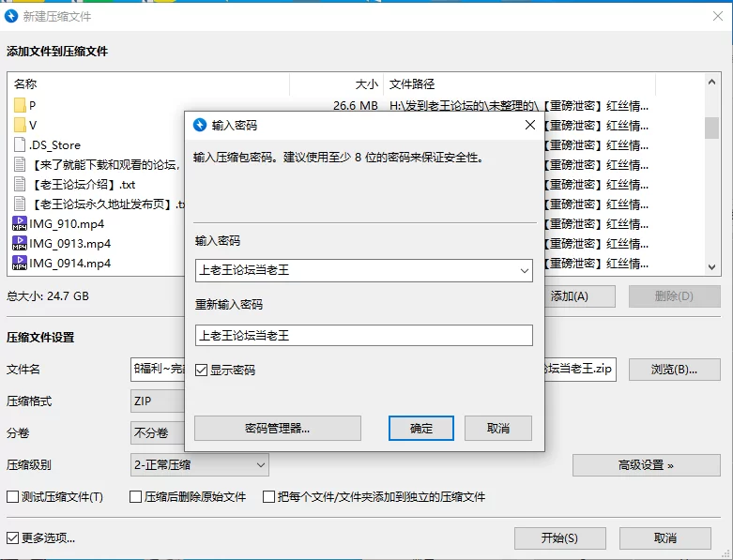Click the .DS_Store file icon
This screenshot has width=733, height=560.
(x=20, y=144)
